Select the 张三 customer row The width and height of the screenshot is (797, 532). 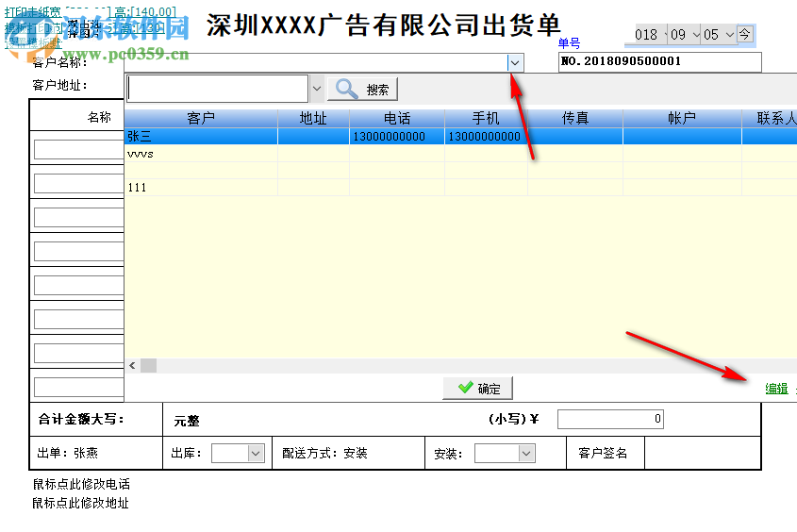coord(460,136)
